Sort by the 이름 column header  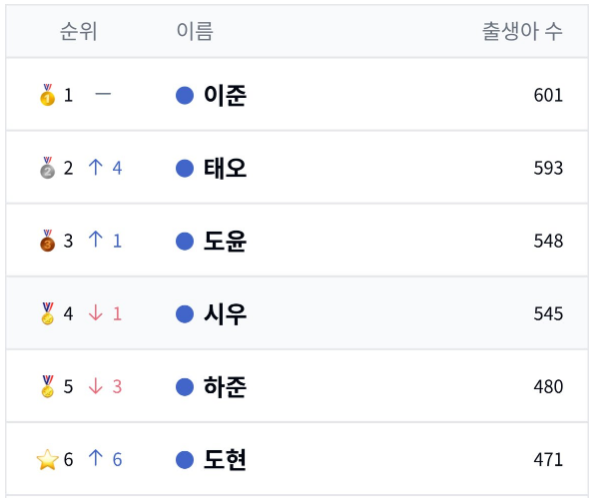point(194,31)
